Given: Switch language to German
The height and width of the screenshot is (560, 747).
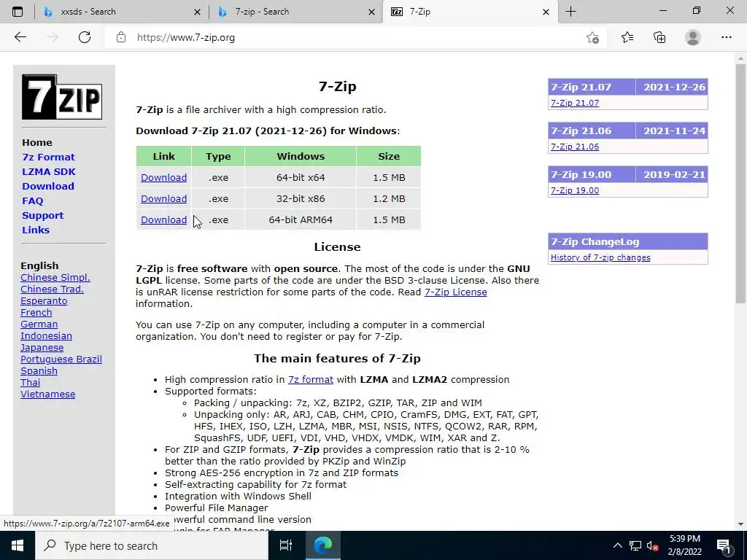Looking at the screenshot, I should tap(39, 324).
